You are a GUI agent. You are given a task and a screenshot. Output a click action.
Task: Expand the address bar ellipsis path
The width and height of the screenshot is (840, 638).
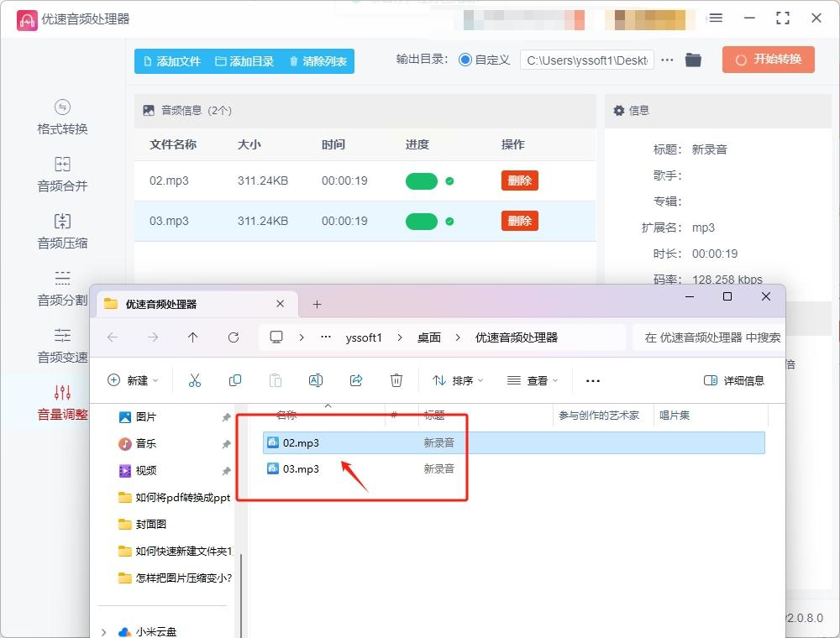coord(326,337)
